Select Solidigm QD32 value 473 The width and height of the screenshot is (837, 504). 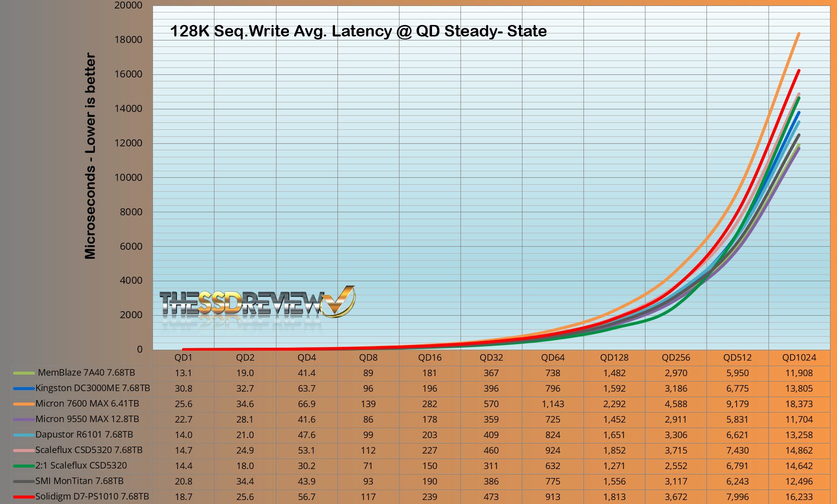click(491, 497)
